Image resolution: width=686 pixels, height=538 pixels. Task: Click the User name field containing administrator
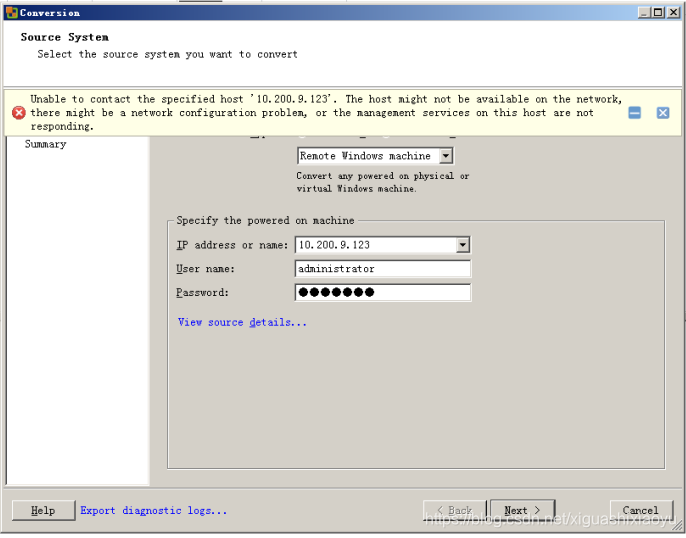383,269
